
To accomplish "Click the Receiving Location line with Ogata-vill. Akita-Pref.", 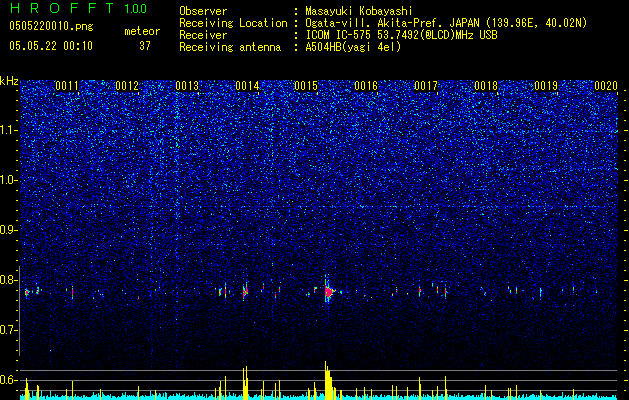I will coord(383,23).
